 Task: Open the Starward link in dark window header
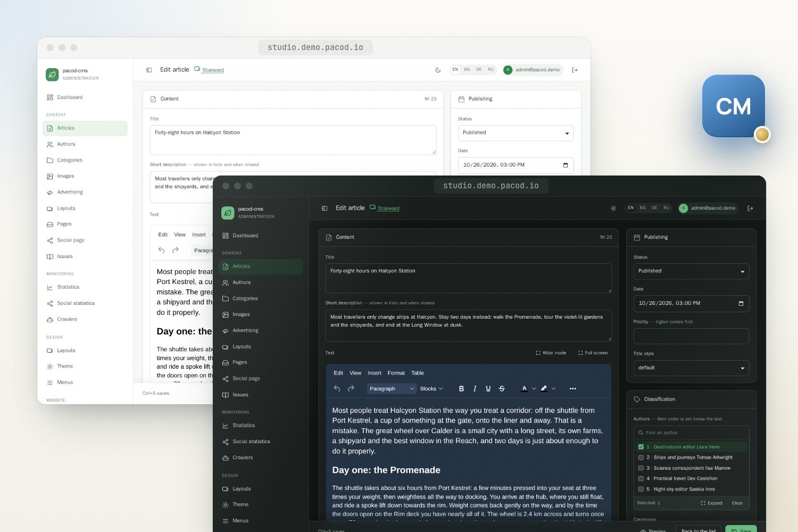(x=385, y=208)
